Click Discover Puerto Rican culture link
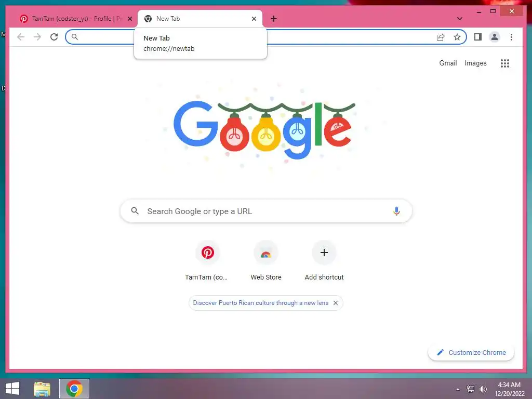This screenshot has width=532, height=399. coord(261,303)
